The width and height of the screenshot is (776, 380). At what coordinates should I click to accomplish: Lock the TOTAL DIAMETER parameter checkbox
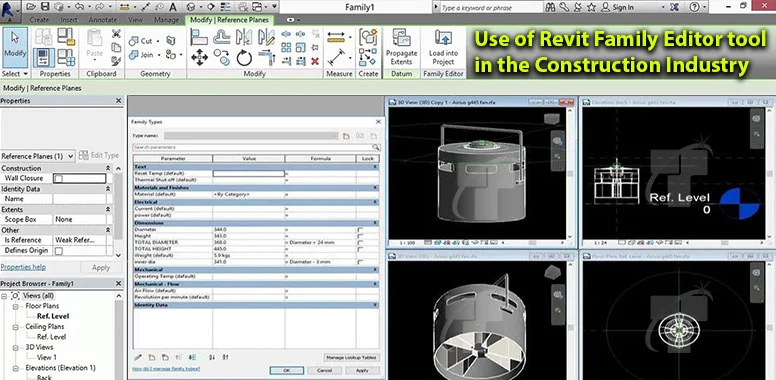360,242
